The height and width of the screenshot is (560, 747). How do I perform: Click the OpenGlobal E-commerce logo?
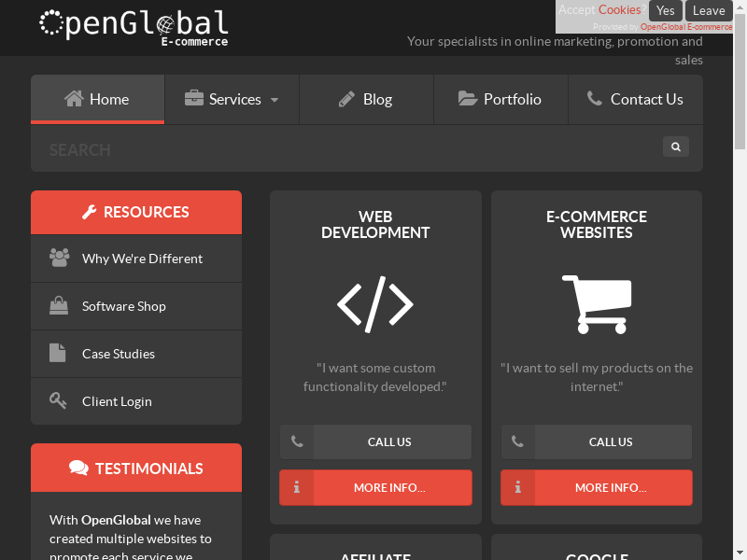pyautogui.click(x=134, y=26)
